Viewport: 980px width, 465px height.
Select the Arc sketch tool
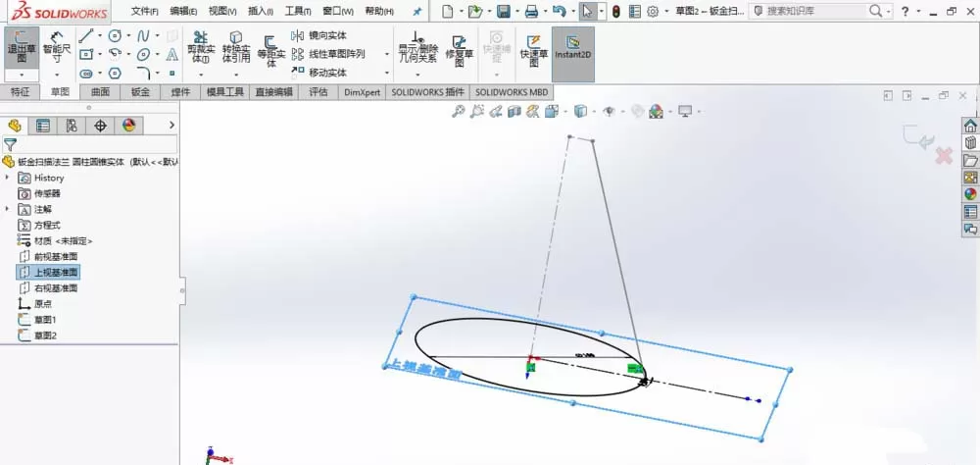click(115, 55)
